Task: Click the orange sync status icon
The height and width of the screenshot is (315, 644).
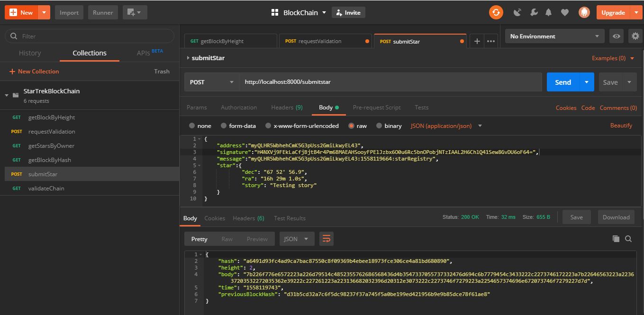Action: pos(496,13)
